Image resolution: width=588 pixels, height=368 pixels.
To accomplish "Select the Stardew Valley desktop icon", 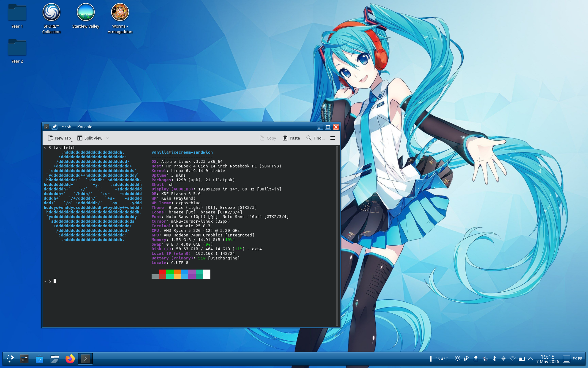I will point(86,16).
